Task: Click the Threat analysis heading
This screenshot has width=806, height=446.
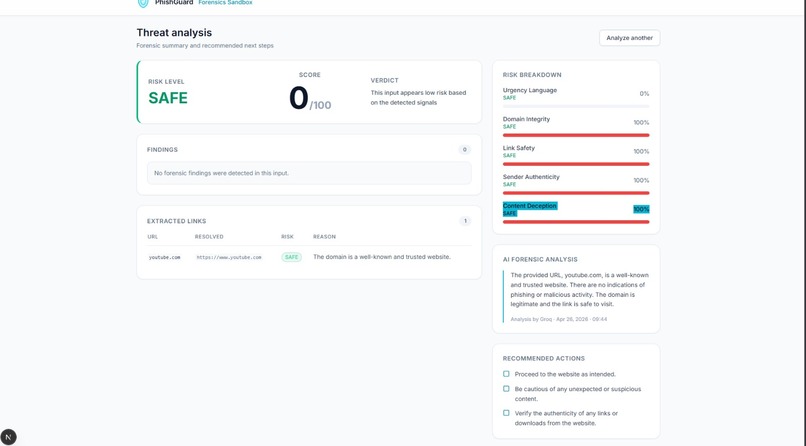Action: pyautogui.click(x=174, y=32)
